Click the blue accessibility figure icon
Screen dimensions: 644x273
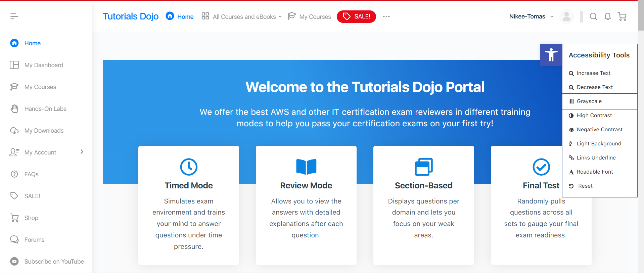click(x=551, y=55)
